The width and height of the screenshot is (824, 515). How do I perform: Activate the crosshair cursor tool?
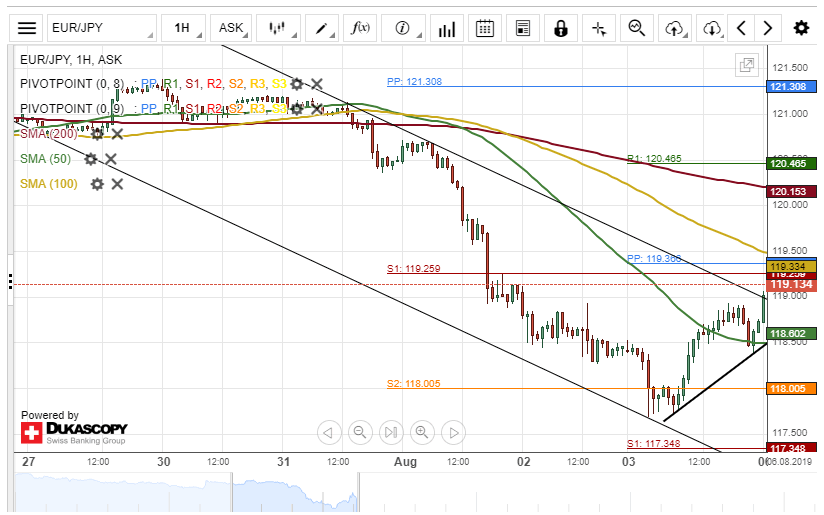[599, 28]
